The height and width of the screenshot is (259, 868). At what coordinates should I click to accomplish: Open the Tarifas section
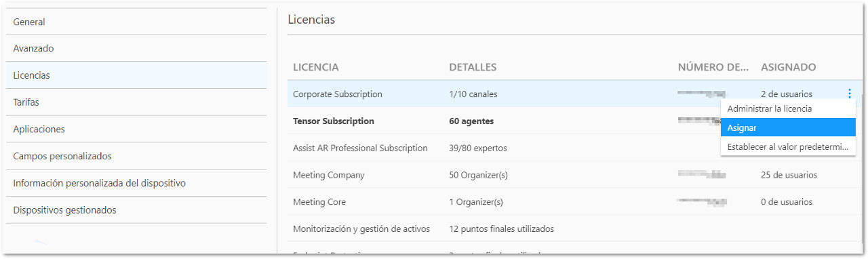tap(136, 102)
